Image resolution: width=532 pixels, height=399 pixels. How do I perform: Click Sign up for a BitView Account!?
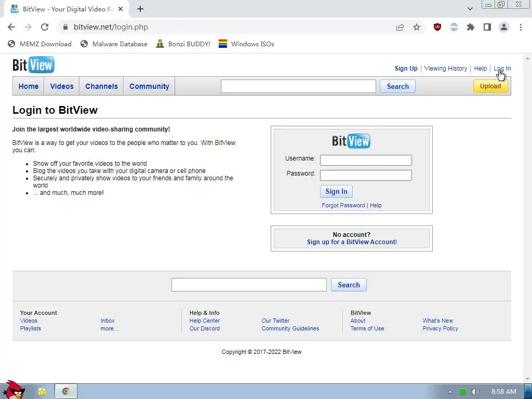coord(352,242)
